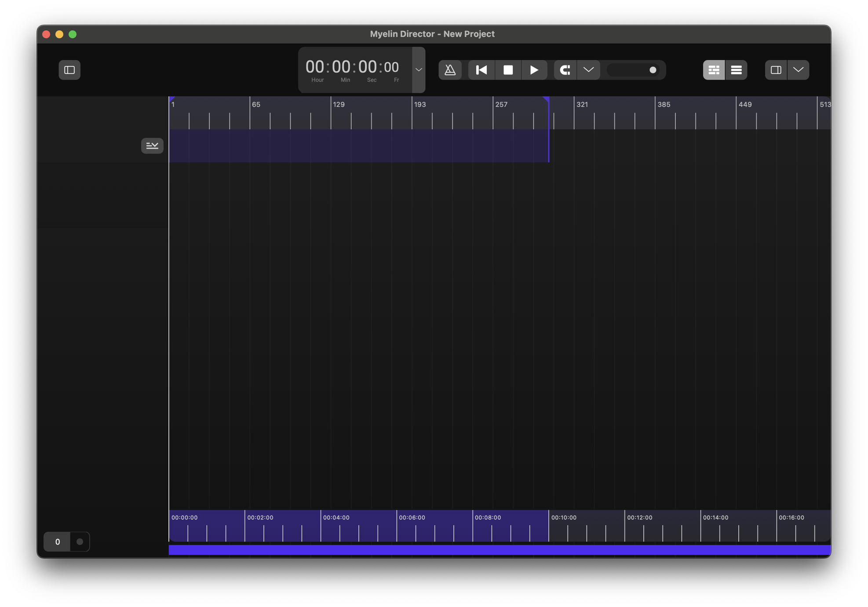Open the snap options dropdown chevron
This screenshot has height=607, width=868.
[x=588, y=70]
